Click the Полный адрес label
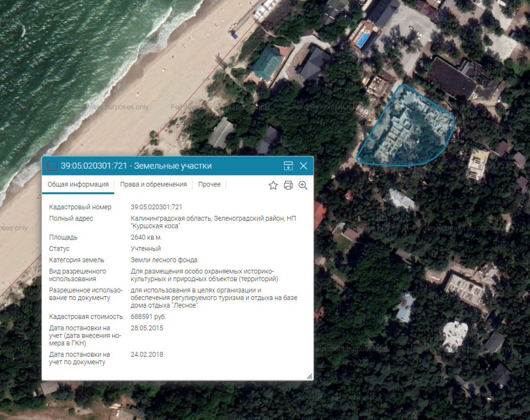The image size is (530, 420). click(x=71, y=219)
